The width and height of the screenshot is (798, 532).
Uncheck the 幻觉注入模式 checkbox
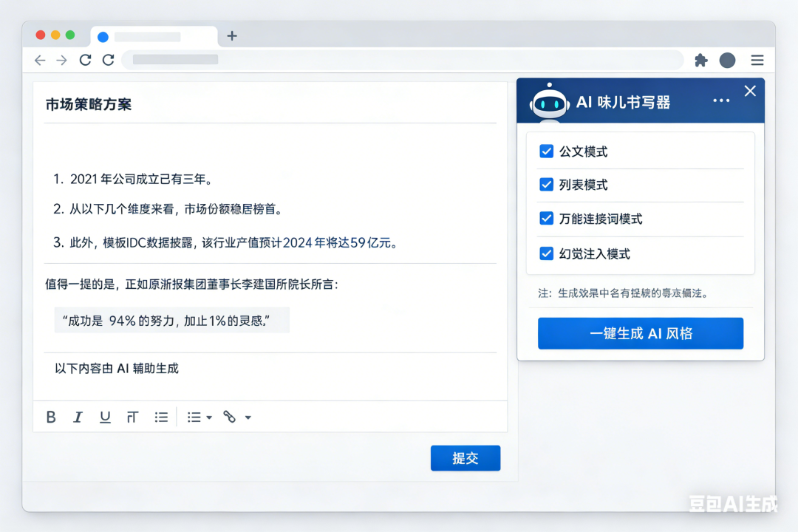click(x=547, y=253)
